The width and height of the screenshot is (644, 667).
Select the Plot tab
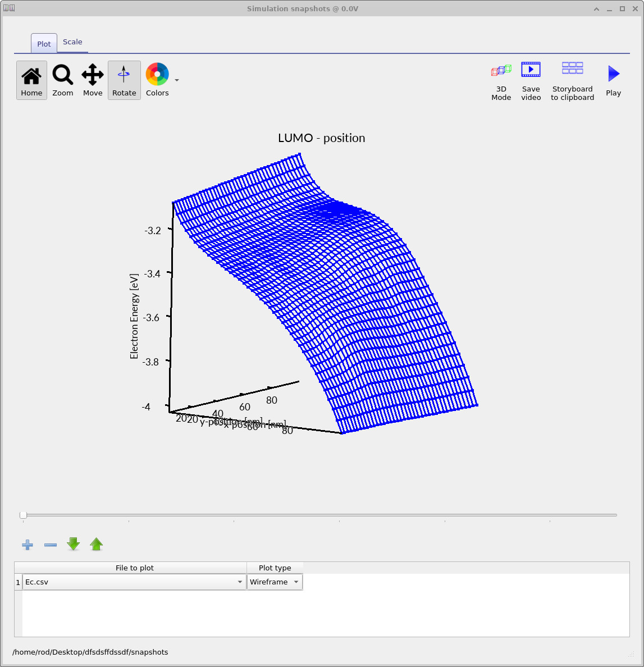click(x=43, y=43)
